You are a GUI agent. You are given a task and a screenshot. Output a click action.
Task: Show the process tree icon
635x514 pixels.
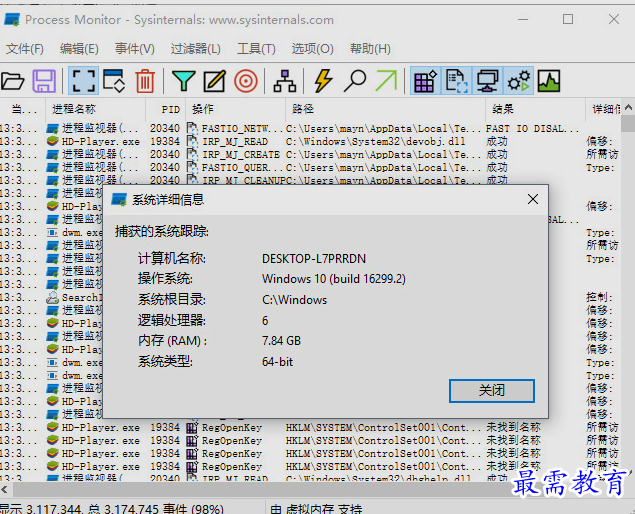click(284, 81)
